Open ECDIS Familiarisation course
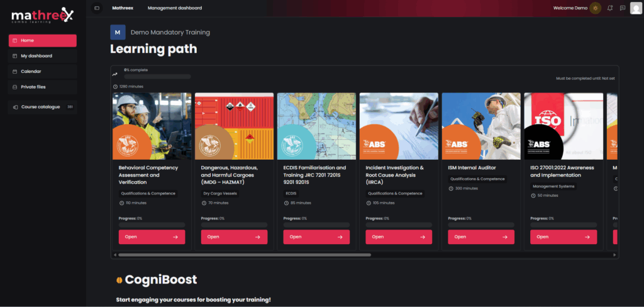The image size is (644, 307). [x=316, y=237]
